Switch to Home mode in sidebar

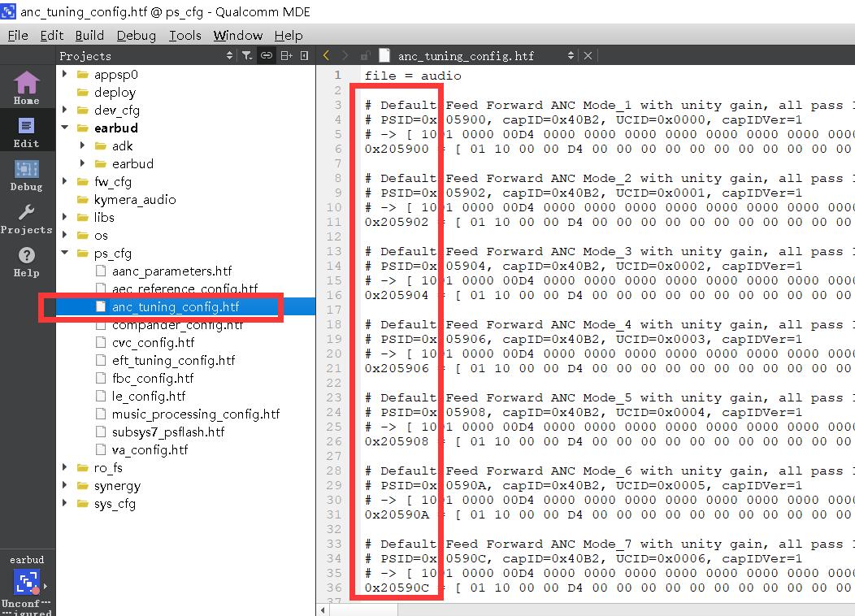26,87
